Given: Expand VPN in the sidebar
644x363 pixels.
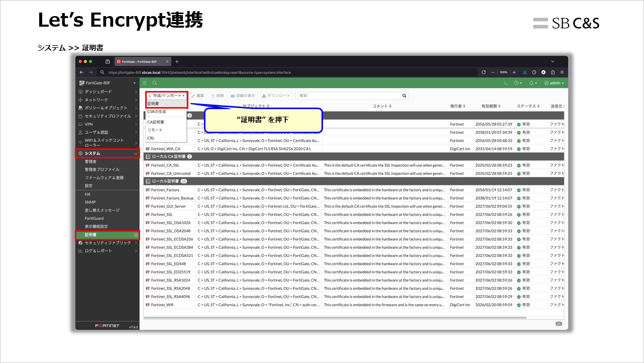Looking at the screenshot, I should 108,124.
